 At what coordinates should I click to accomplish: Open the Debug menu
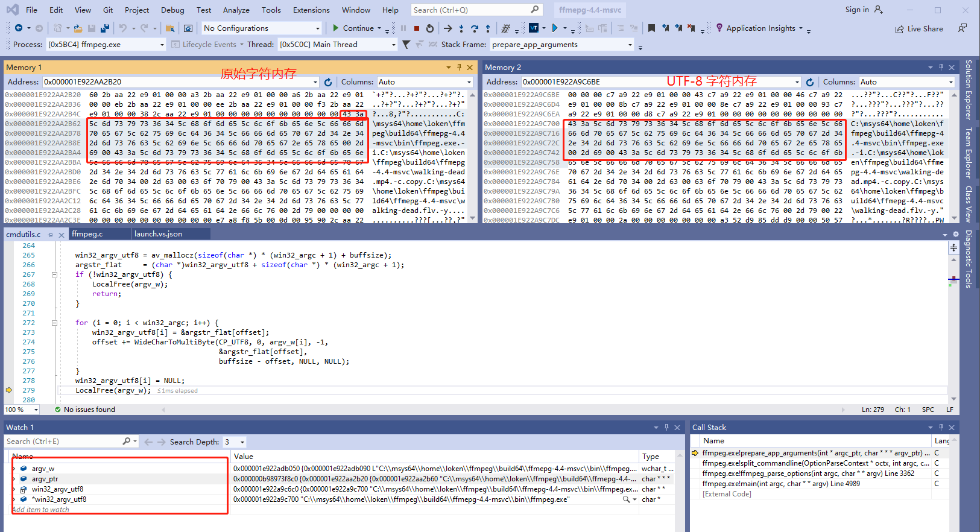pyautogui.click(x=172, y=10)
